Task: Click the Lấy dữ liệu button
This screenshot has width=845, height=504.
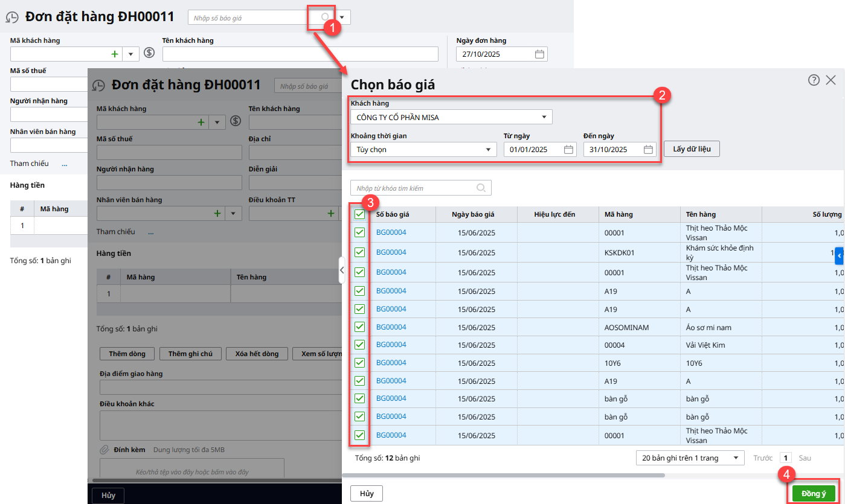Action: pos(692,149)
